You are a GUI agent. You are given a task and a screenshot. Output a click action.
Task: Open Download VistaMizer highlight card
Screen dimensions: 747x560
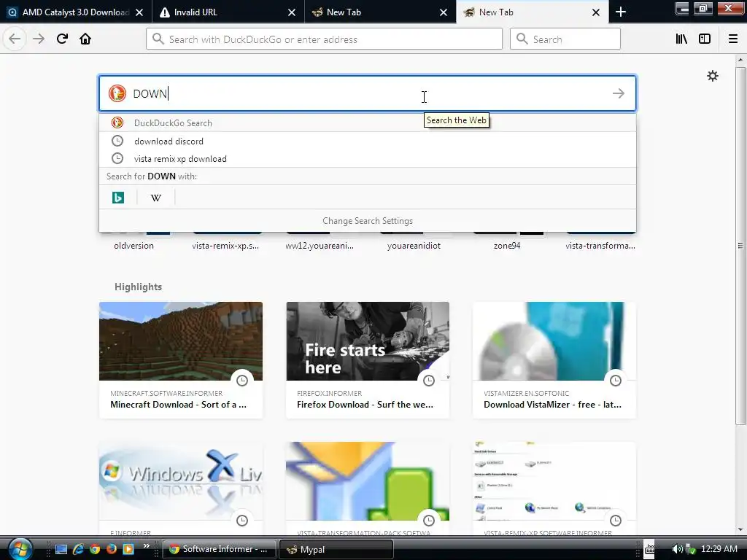(554, 360)
